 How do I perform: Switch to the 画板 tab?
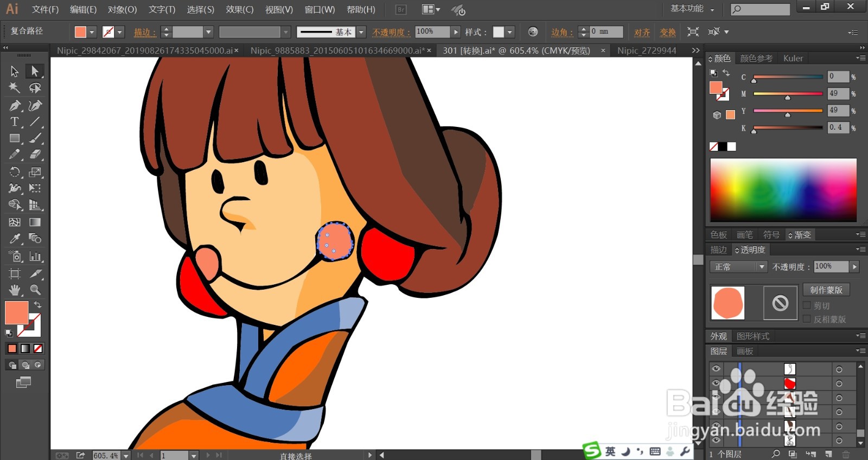coord(745,351)
